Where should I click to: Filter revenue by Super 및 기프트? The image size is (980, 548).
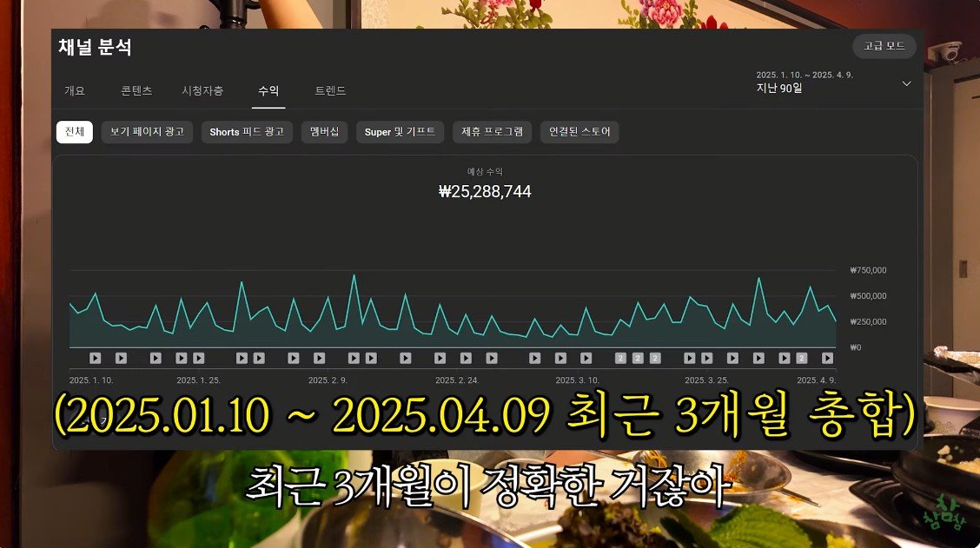401,132
